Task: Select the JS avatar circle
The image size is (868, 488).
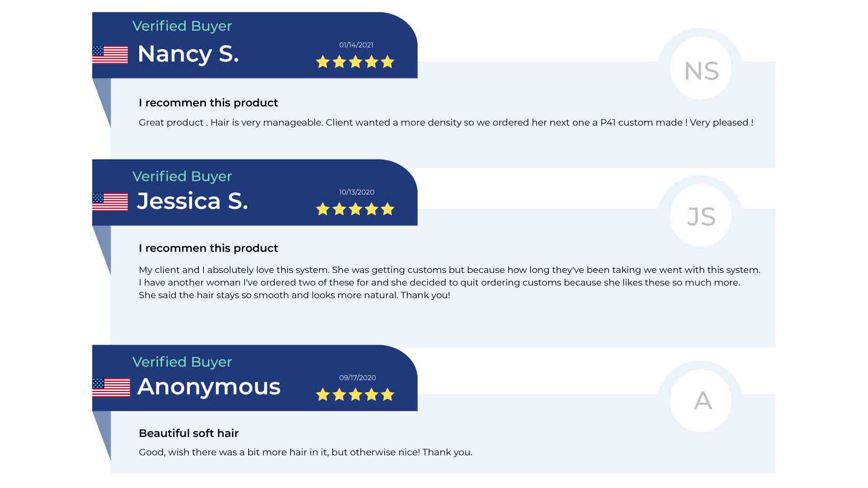Action: pos(701,216)
